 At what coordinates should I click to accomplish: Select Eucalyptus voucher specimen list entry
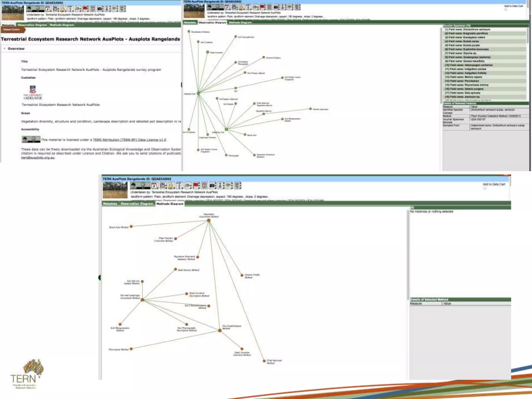[x=465, y=37]
